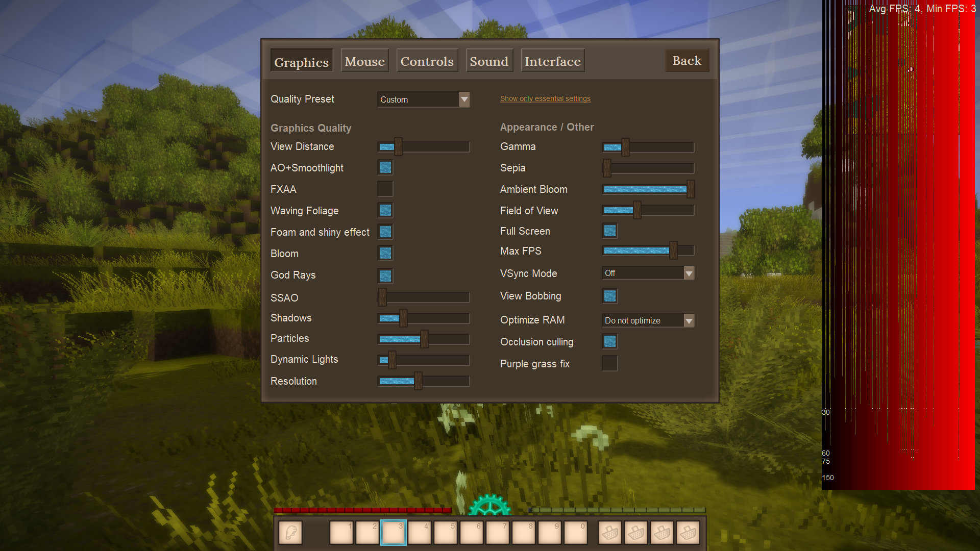
Task: Enable the FXAA checkbox
Action: pos(385,189)
